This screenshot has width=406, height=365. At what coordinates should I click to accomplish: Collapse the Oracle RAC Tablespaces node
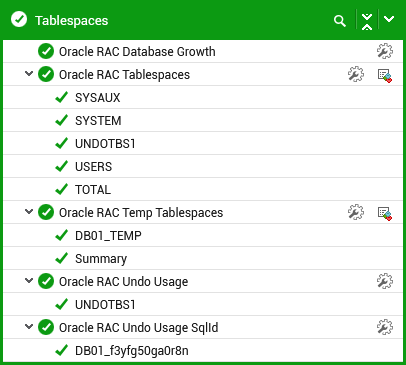click(29, 73)
